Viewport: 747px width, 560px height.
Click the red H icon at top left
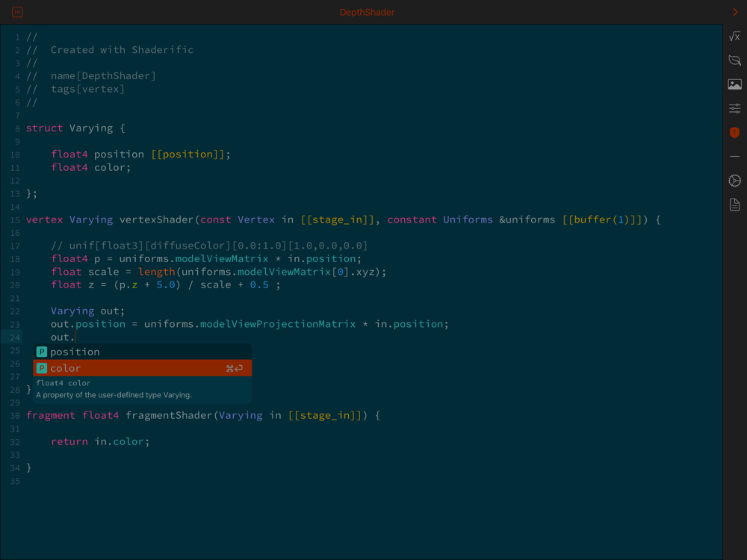pos(17,12)
